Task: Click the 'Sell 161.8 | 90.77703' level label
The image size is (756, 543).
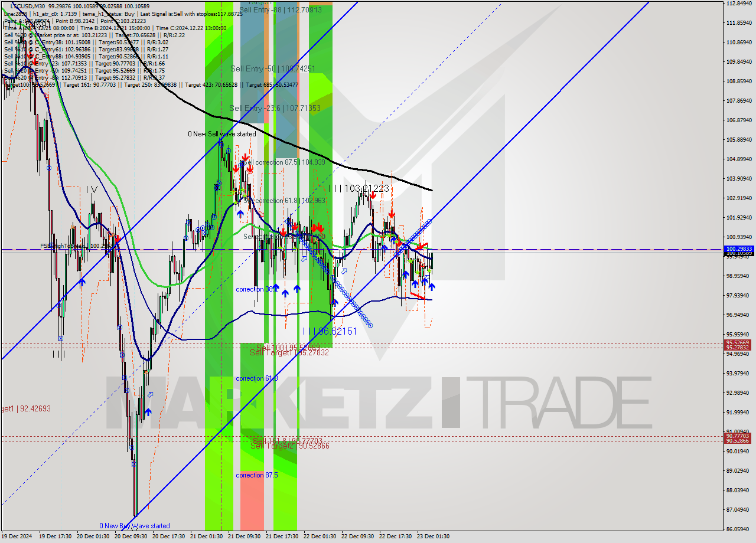Action: click(288, 440)
